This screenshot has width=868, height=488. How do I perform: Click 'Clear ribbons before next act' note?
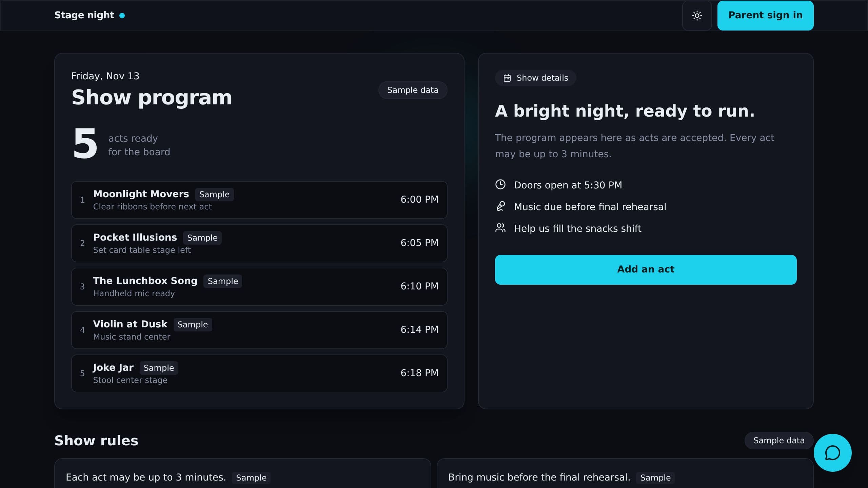point(152,207)
